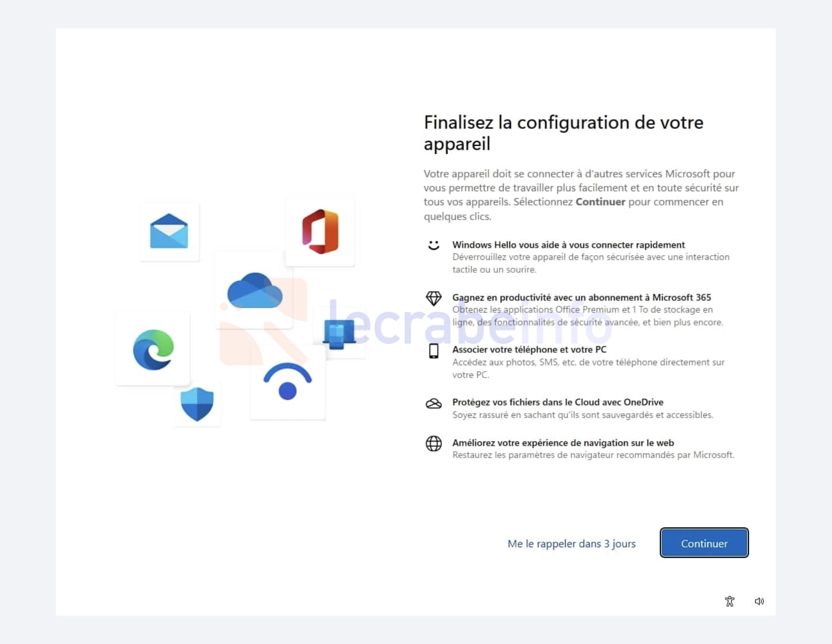This screenshot has width=832, height=644.
Task: Click the phone icon beside Associer votre téléphone
Action: point(433,351)
